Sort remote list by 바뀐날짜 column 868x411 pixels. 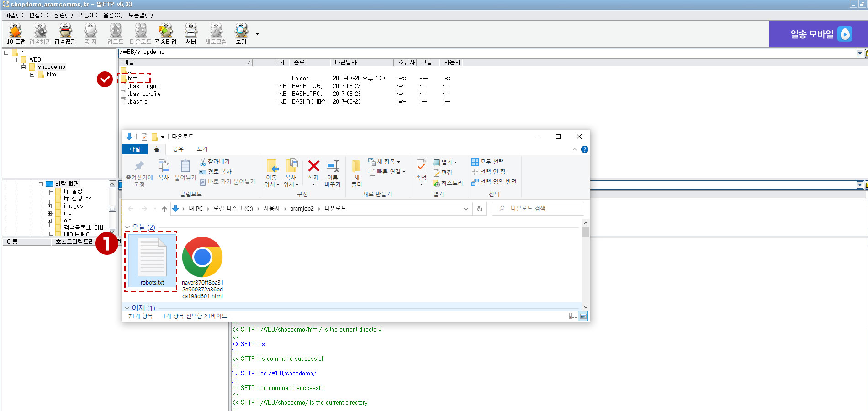click(x=361, y=63)
